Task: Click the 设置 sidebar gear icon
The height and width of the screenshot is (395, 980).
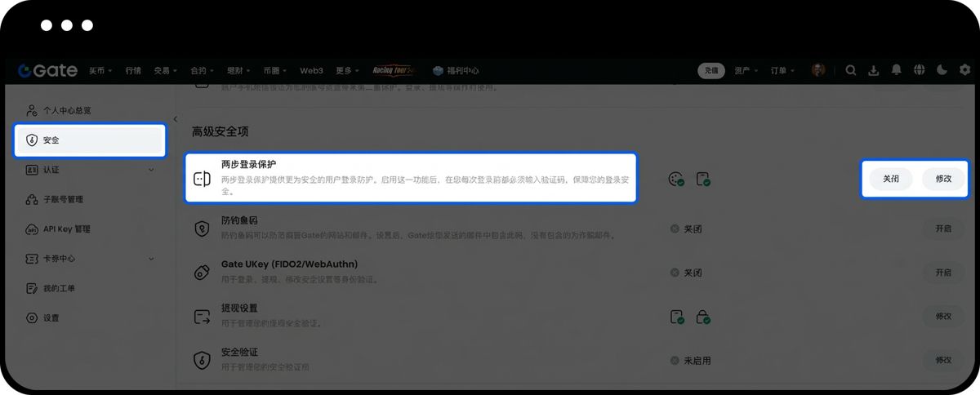Action: pos(32,317)
